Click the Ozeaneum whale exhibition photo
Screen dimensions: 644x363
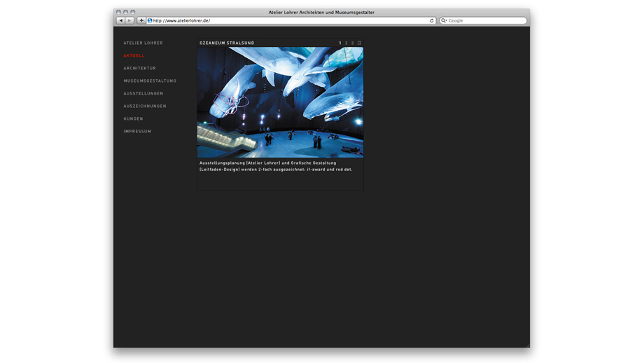pos(280,102)
